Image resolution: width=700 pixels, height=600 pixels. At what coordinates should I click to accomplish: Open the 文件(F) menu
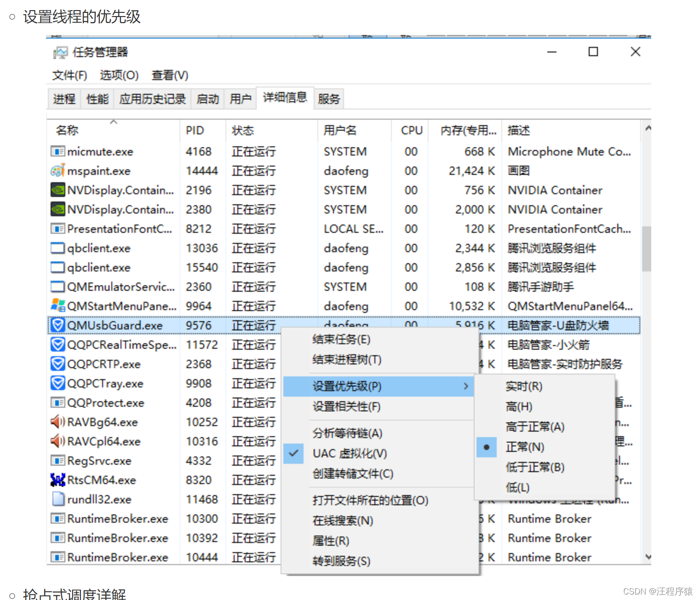(69, 75)
